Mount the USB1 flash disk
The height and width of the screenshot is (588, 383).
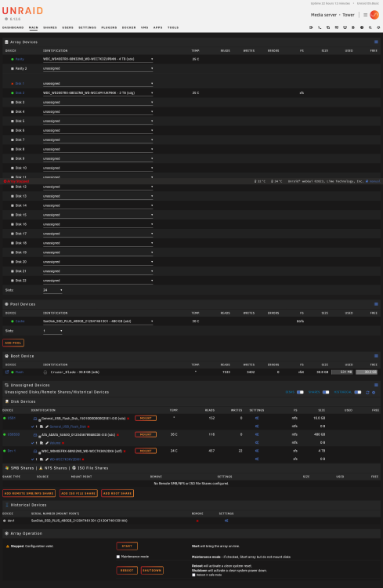146,418
